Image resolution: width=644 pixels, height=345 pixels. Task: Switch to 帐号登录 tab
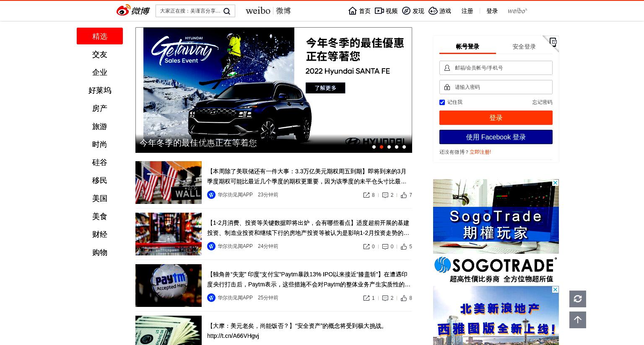click(467, 46)
